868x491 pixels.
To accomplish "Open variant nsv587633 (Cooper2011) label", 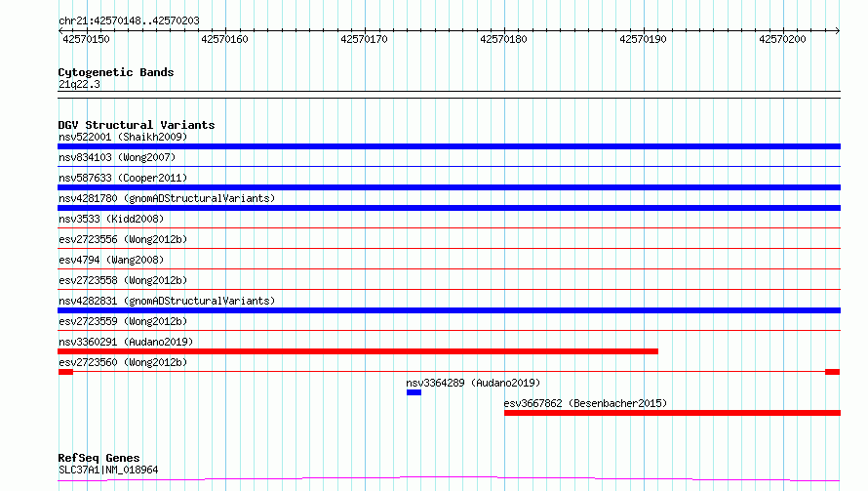I will [x=123, y=178].
